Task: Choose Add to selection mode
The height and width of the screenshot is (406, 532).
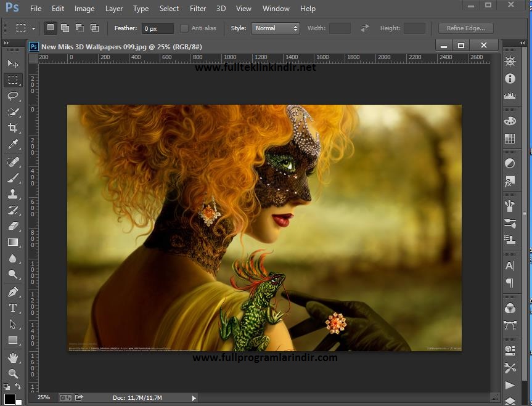Action: (x=65, y=28)
